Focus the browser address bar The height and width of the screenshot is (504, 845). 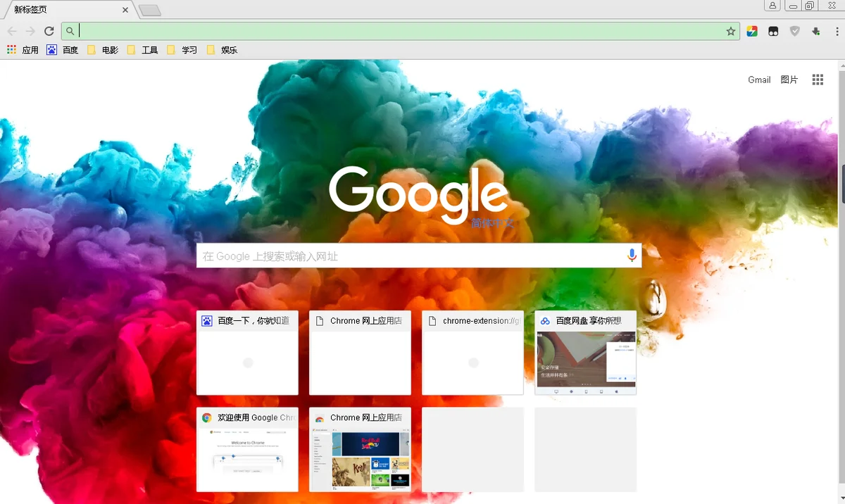401,31
